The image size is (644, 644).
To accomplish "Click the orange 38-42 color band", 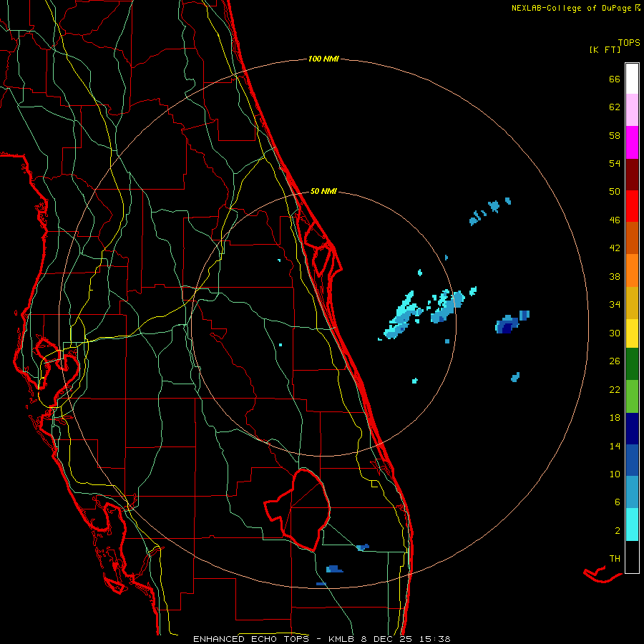I will pyautogui.click(x=632, y=270).
